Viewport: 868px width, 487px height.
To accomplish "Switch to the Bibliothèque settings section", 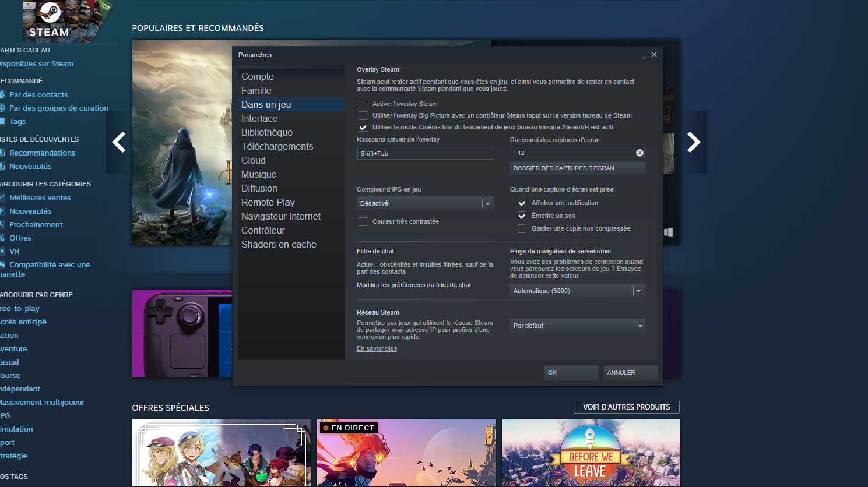I will click(267, 132).
